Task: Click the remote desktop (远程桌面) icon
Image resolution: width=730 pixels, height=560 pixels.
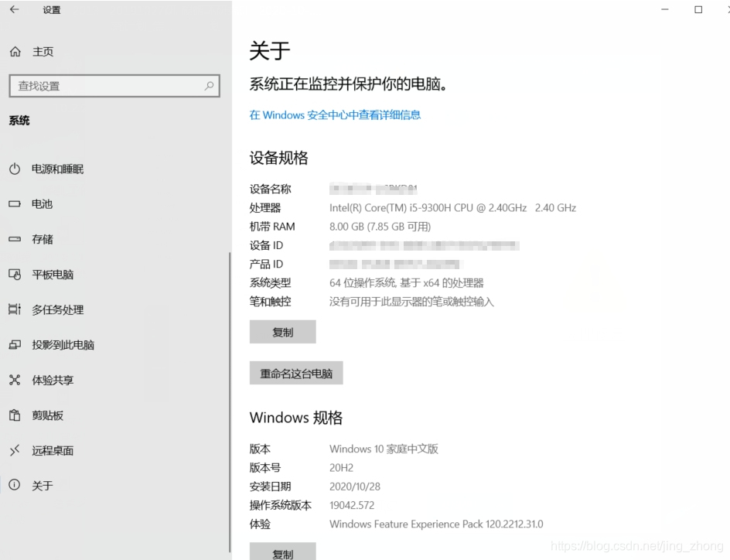Action: pos(15,450)
